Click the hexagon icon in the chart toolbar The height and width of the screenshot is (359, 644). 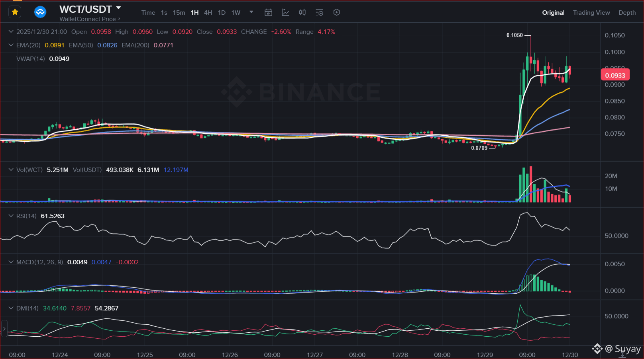pyautogui.click(x=337, y=12)
